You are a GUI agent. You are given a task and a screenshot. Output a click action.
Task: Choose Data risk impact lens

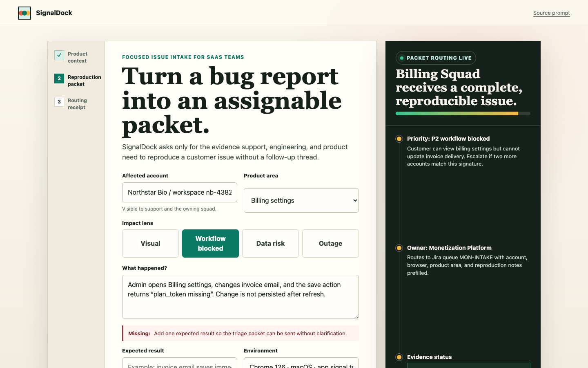point(270,243)
